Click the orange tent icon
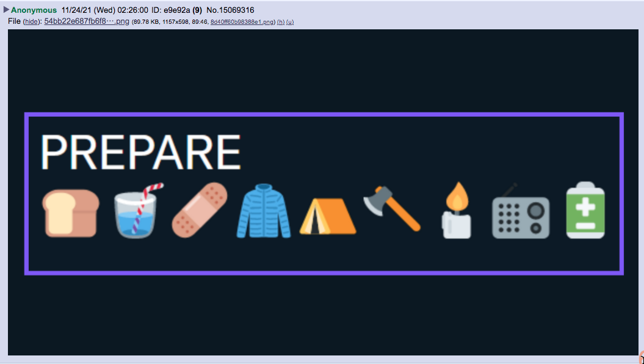 (328, 216)
